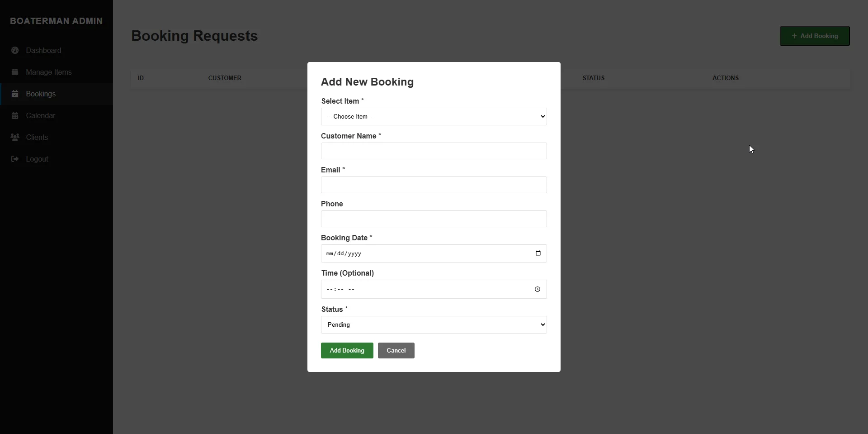Click the Logout arrow icon

pos(15,159)
